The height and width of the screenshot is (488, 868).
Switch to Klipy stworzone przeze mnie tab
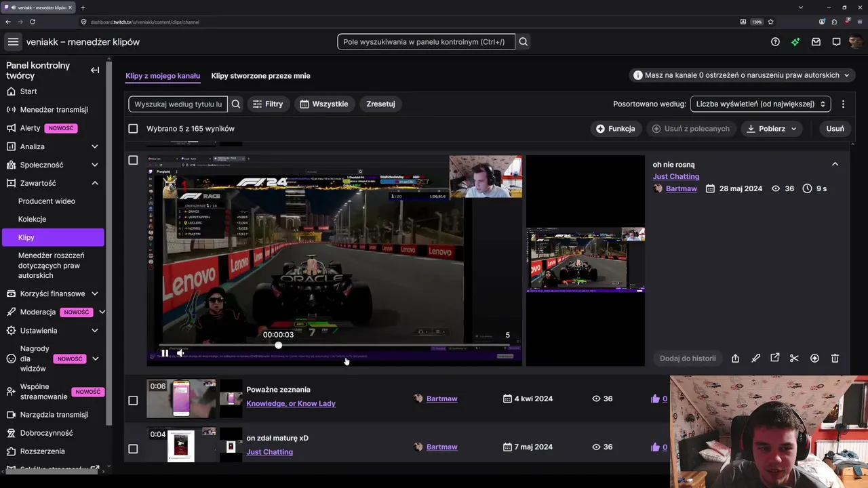pyautogui.click(x=260, y=76)
